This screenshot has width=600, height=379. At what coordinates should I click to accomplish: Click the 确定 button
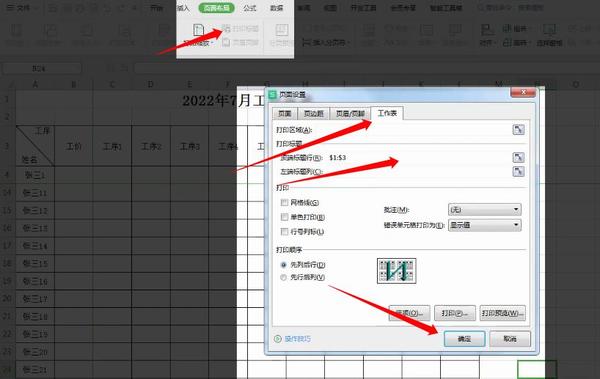point(464,339)
